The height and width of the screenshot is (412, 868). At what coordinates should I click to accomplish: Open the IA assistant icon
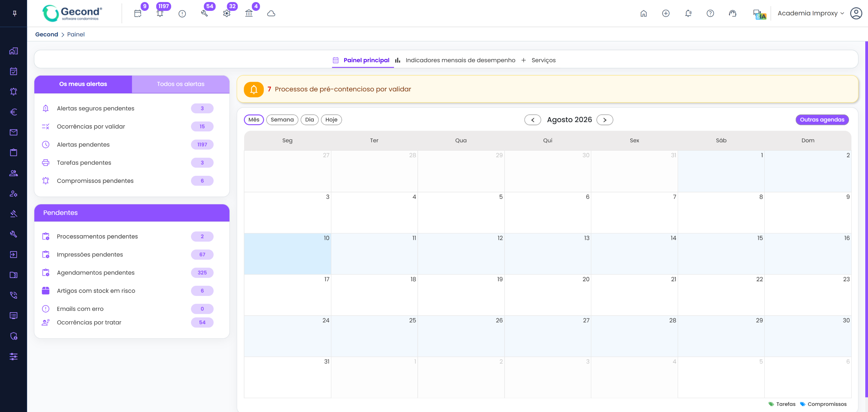coord(759,14)
